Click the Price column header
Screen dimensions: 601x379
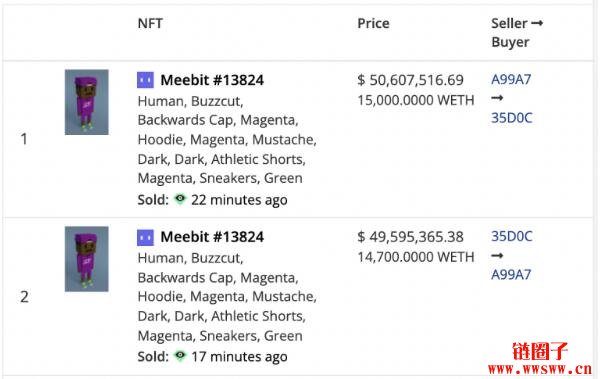pyautogui.click(x=373, y=23)
